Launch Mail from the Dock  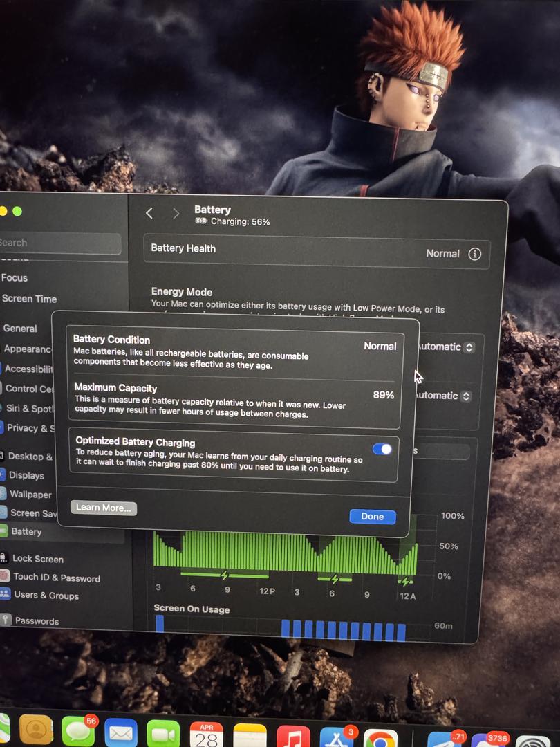(121, 732)
